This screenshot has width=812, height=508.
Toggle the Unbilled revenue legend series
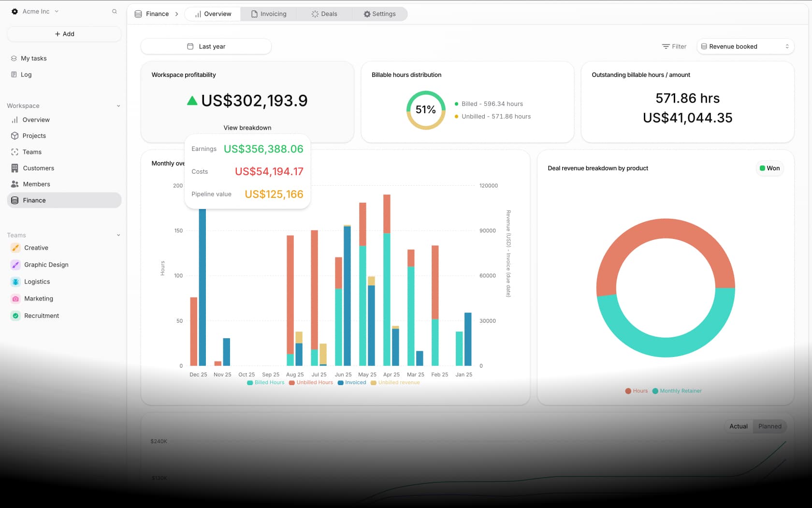[395, 383]
